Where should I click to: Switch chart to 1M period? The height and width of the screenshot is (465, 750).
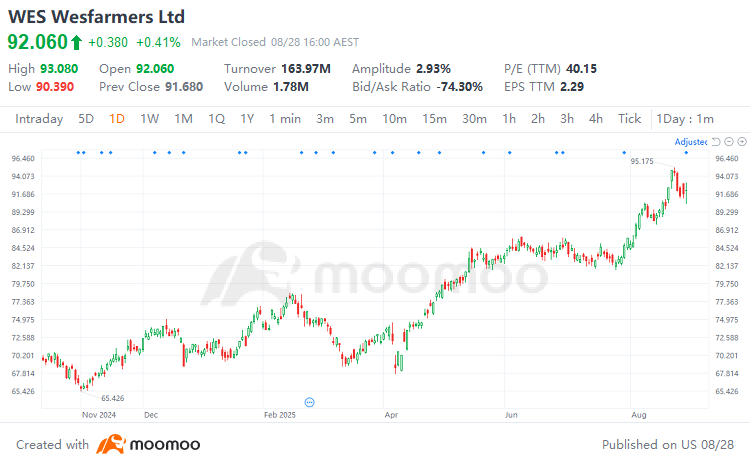pyautogui.click(x=183, y=119)
